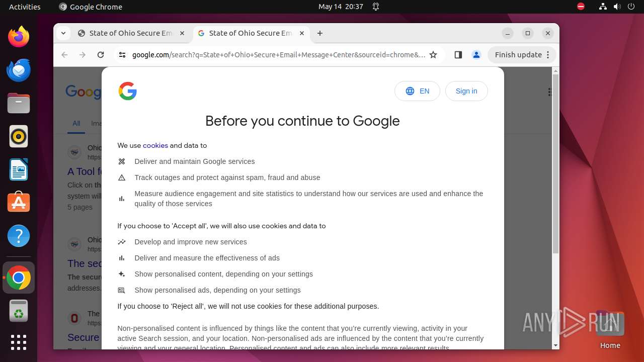Open Finish update menu
Screen dimensions: 644x362
point(522,55)
